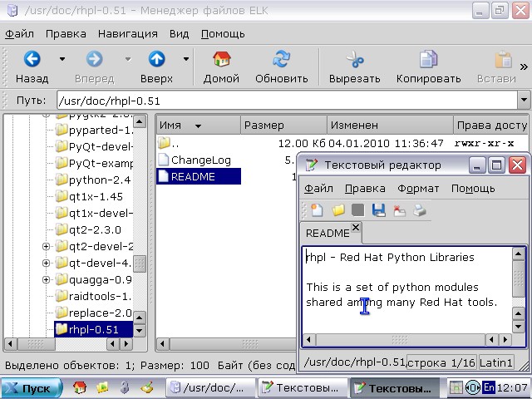Viewport: 532px width, 399px height.
Task: Select the README tab in text editor
Action: coord(328,233)
